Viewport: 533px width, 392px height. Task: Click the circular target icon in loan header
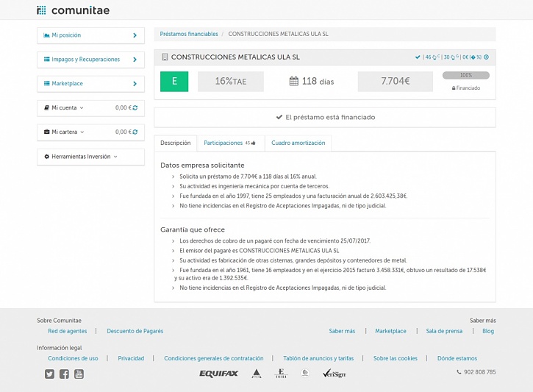coord(487,57)
